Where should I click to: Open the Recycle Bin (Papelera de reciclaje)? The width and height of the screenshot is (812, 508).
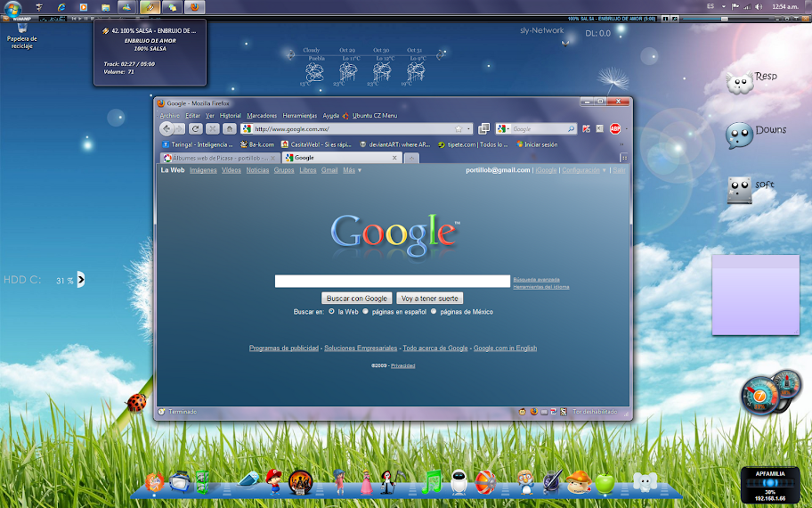click(21, 37)
